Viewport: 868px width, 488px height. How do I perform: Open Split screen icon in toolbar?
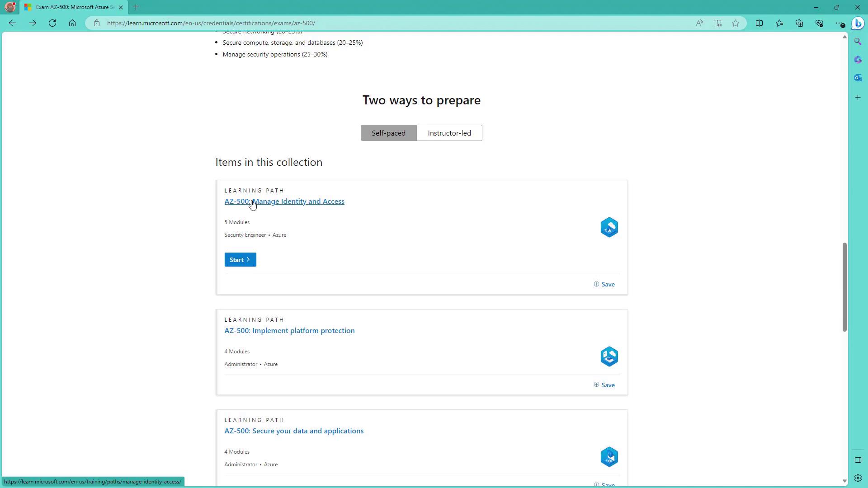coord(759,23)
